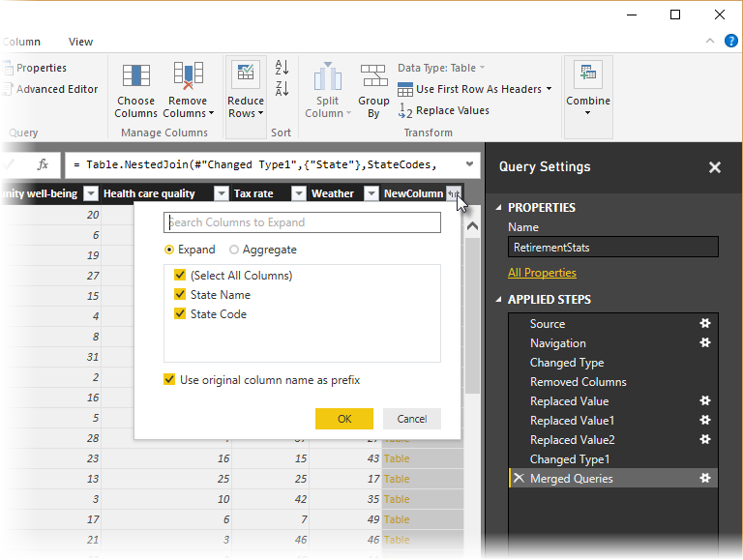Screen dimensions: 743x560
Task: Select the Navigation applied step
Action: point(557,343)
